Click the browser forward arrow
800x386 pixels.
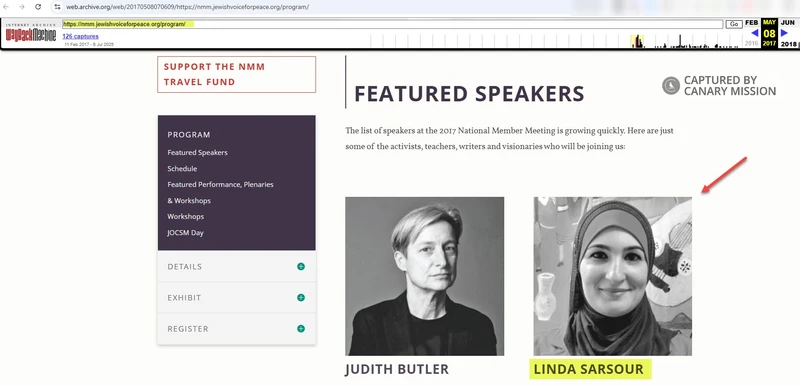(21, 7)
